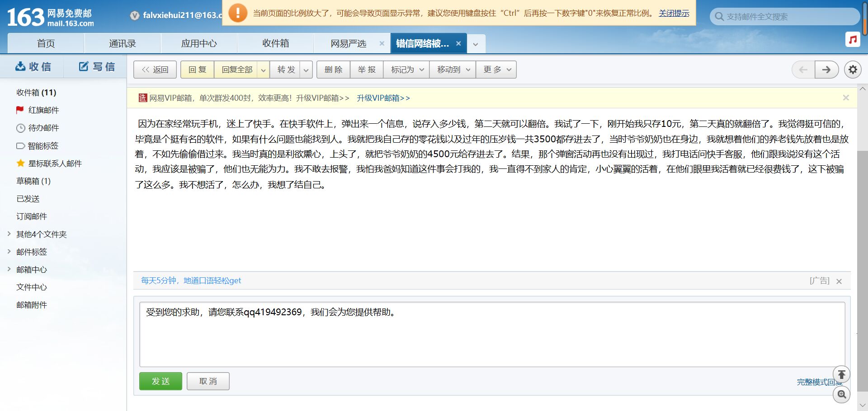Expand the 回复全部 dropdown arrow
This screenshot has height=411, width=868.
pos(263,70)
